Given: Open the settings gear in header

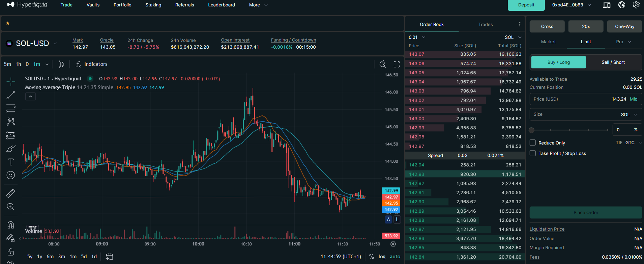Looking at the screenshot, I should click(636, 5).
